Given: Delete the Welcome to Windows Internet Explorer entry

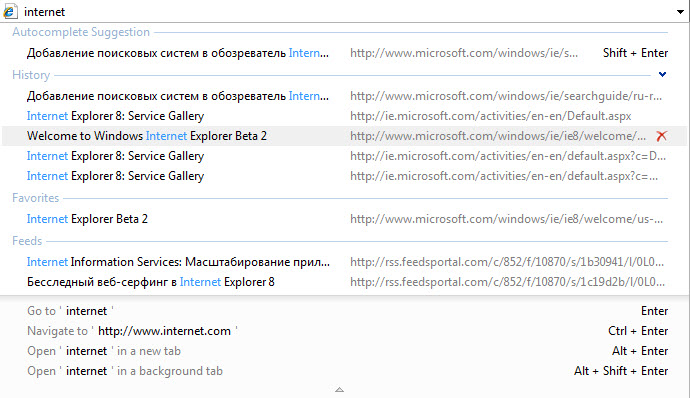Looking at the screenshot, I should pos(661,136).
